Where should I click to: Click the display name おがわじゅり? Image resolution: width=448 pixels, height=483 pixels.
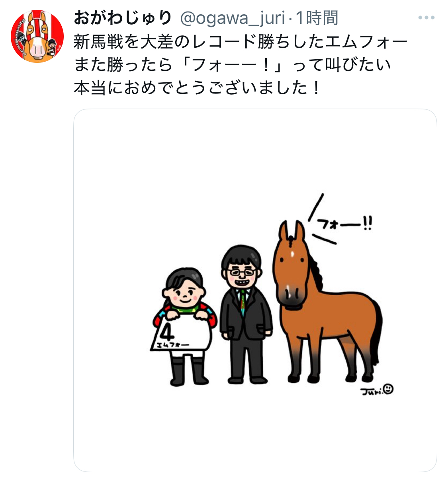pyautogui.click(x=123, y=18)
